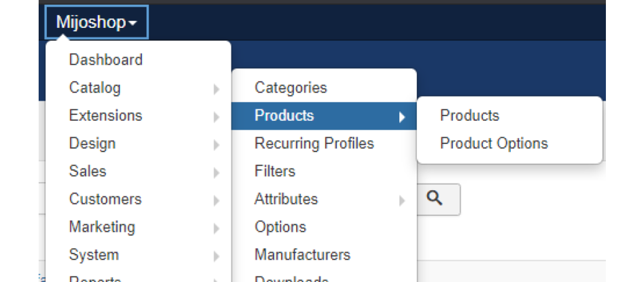
Task: Go to Categories in Catalog submenu
Action: tap(290, 88)
